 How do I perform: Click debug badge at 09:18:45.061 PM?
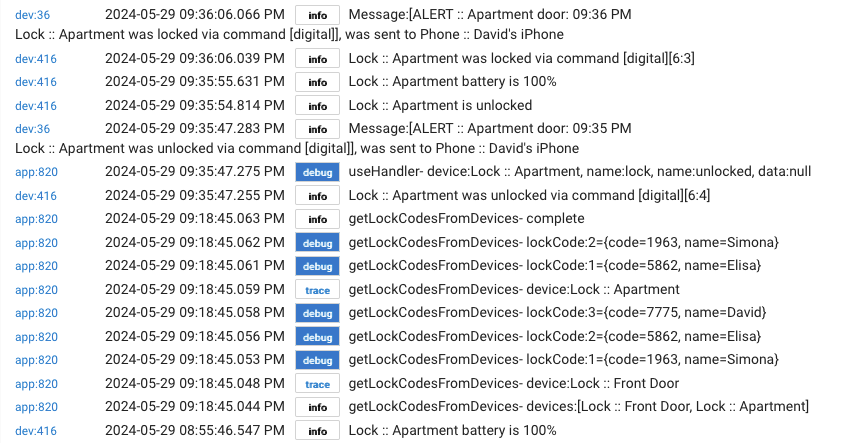pos(317,266)
